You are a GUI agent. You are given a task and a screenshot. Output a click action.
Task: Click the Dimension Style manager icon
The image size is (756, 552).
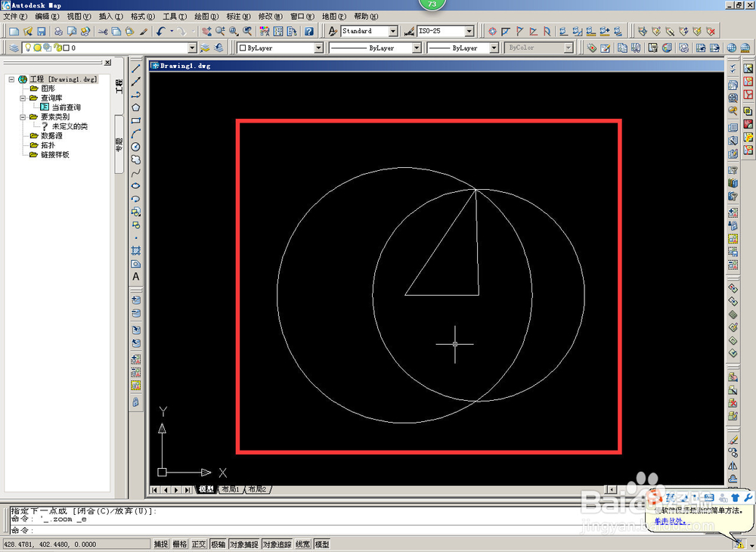click(x=409, y=31)
